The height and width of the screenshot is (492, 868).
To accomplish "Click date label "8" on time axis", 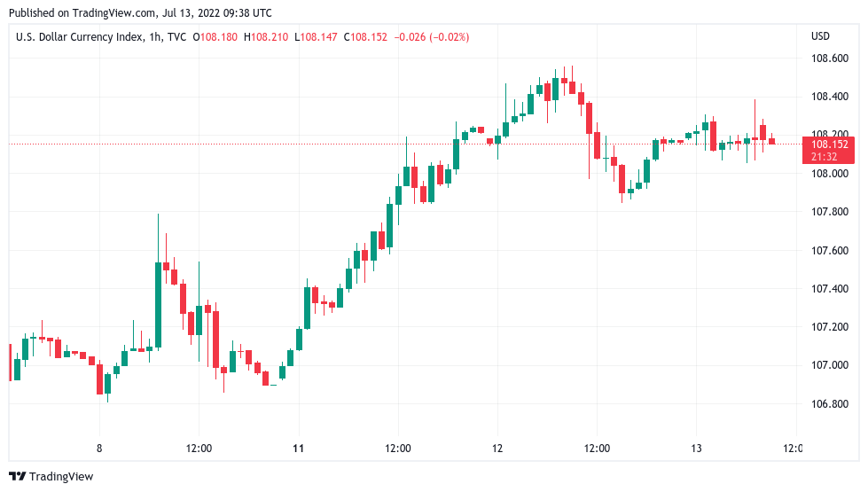I will click(99, 449).
